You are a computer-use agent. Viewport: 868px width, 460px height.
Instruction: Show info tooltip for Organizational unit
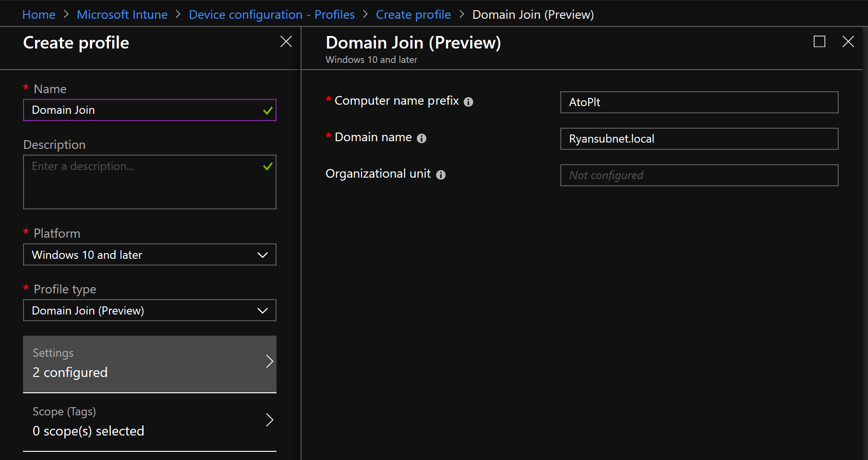click(441, 175)
